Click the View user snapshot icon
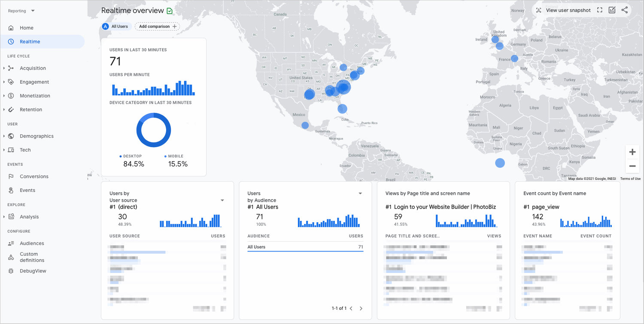The width and height of the screenshot is (644, 324). [538, 9]
